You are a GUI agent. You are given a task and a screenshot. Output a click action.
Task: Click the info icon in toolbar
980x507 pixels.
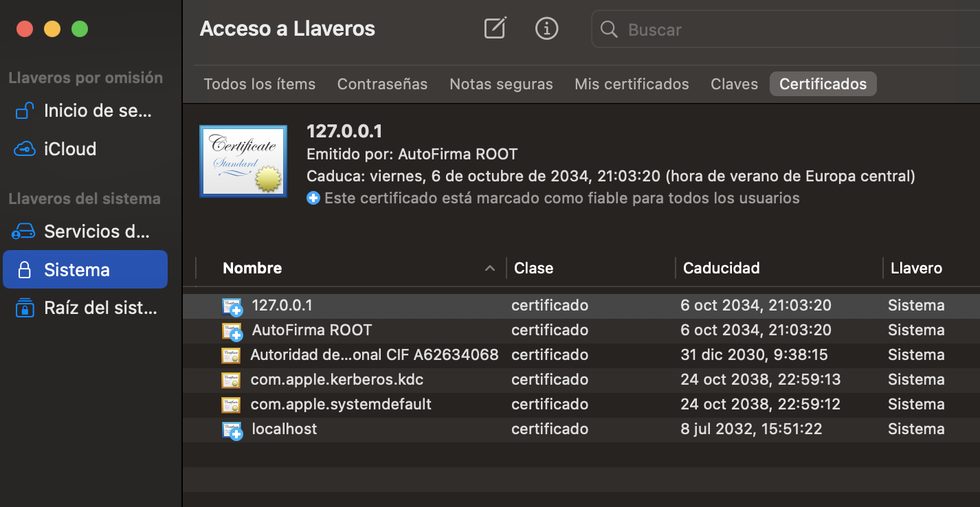[x=546, y=28]
